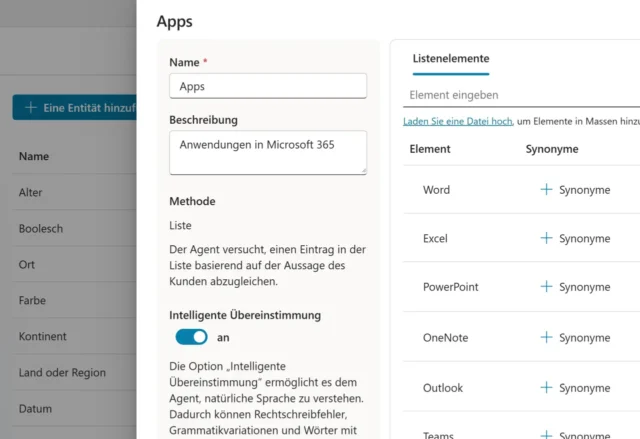Select the Land oder Region entity
The image size is (640, 439).
coord(62,373)
